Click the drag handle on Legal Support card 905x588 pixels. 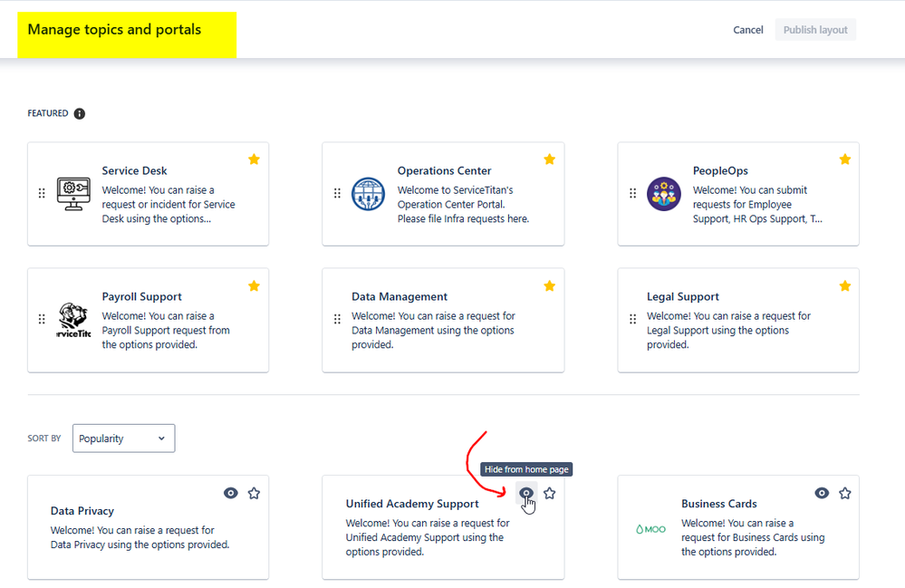[632, 319]
